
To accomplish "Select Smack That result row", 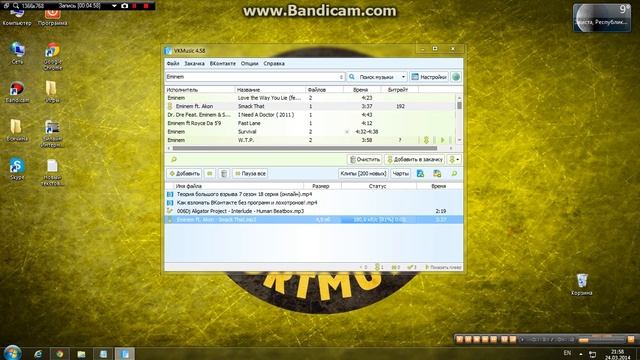I will pyautogui.click(x=310, y=106).
